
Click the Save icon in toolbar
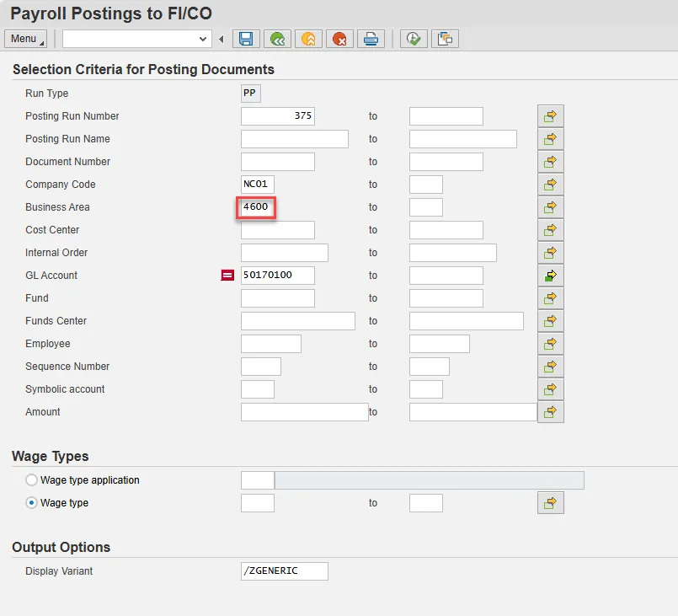pyautogui.click(x=246, y=39)
